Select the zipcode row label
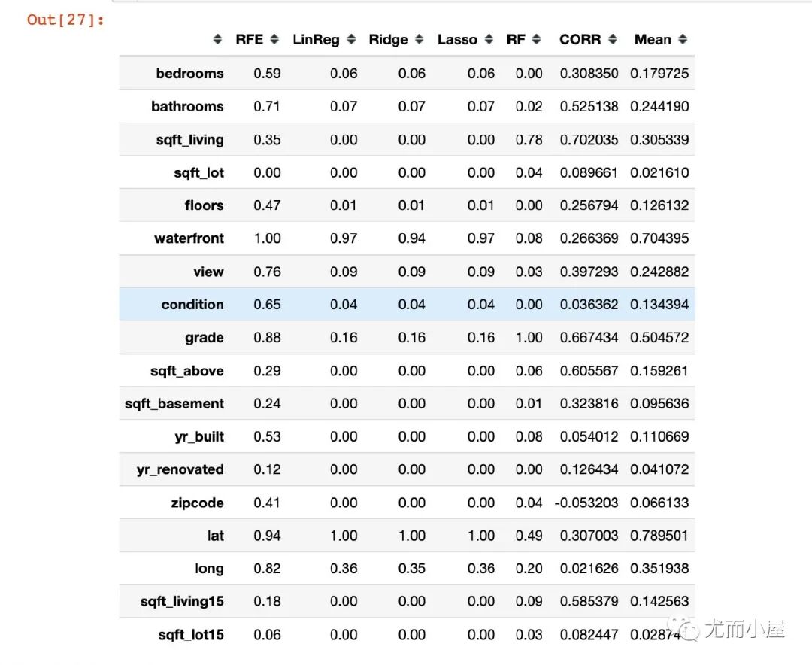 click(197, 503)
